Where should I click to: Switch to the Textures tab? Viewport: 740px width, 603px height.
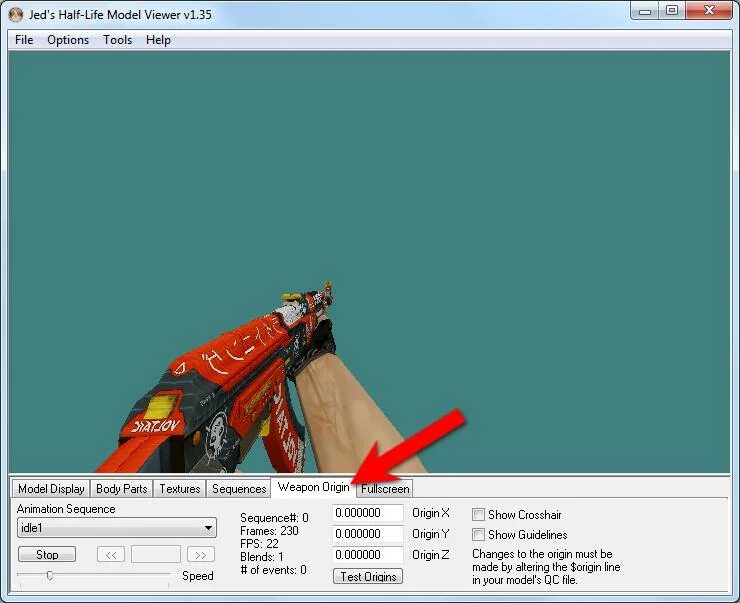tap(179, 489)
